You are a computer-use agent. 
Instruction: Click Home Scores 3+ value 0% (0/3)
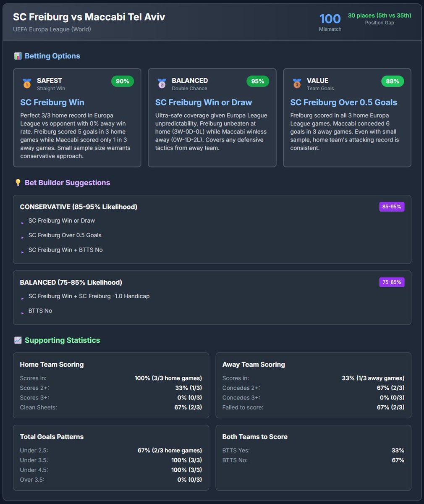click(190, 397)
